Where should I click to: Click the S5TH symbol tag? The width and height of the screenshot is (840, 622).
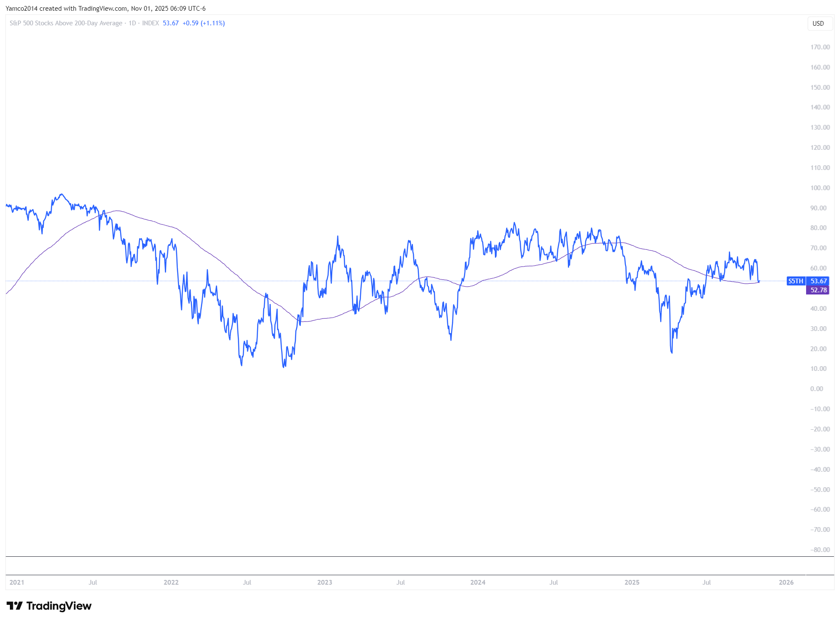(x=795, y=281)
